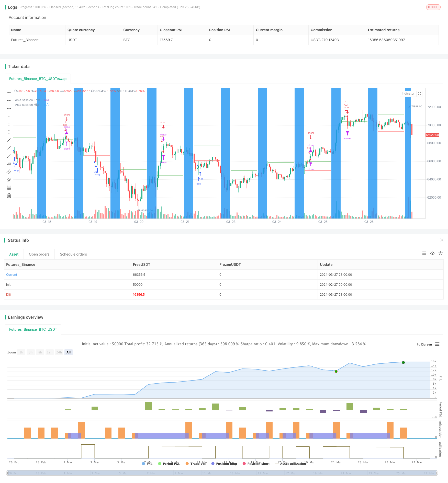Set zoom range to 3h
Screen dimensions: 448x483
(x=31, y=352)
